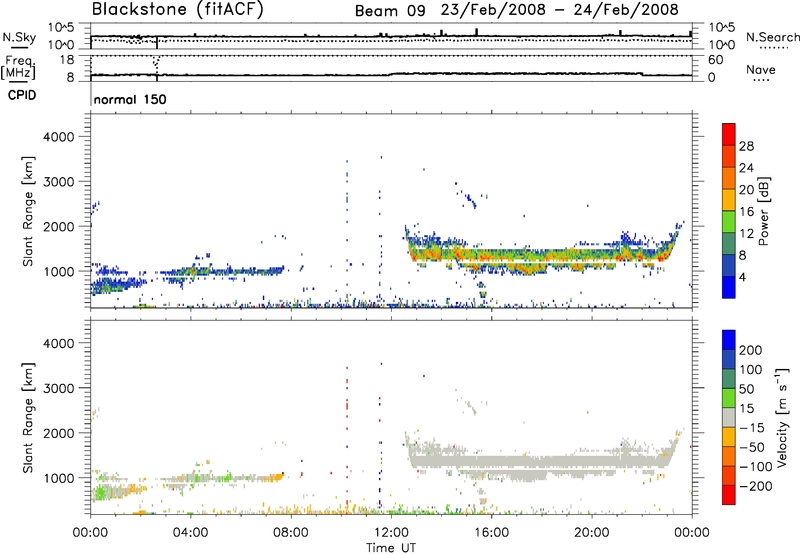Click the "3000" range tick in power panel

pyautogui.click(x=59, y=182)
